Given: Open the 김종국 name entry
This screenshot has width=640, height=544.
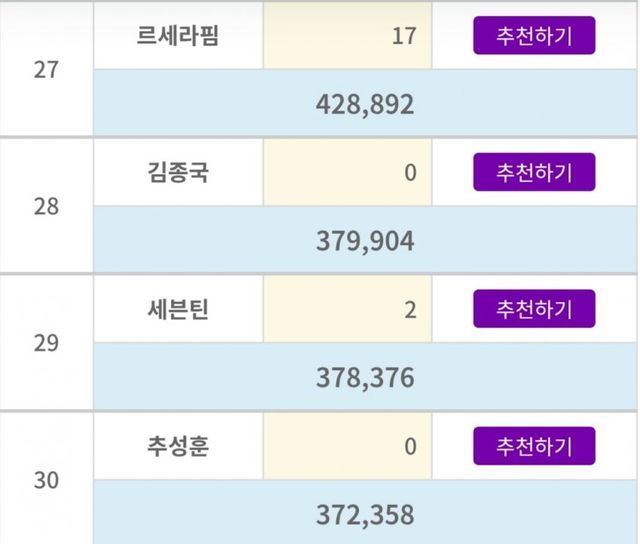Looking at the screenshot, I should click(178, 173).
